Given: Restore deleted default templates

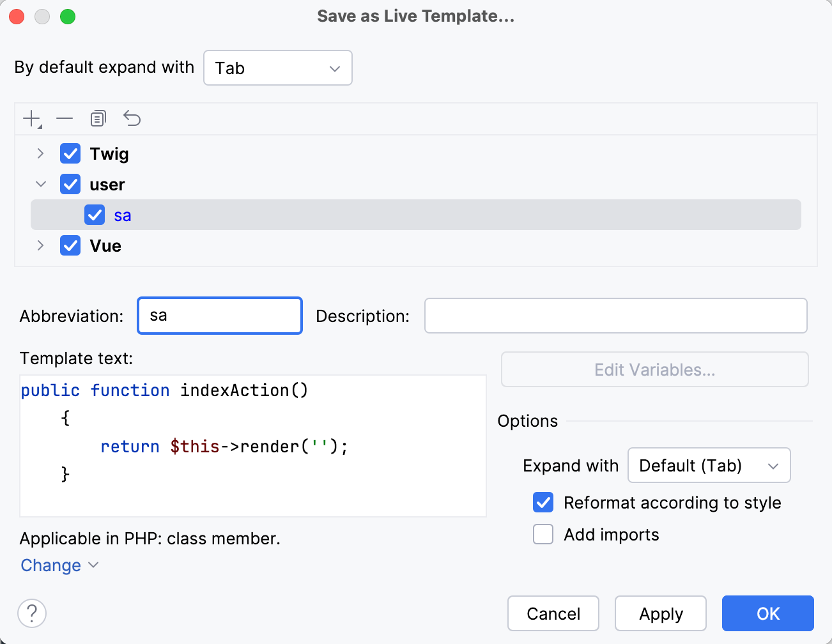Looking at the screenshot, I should point(132,118).
